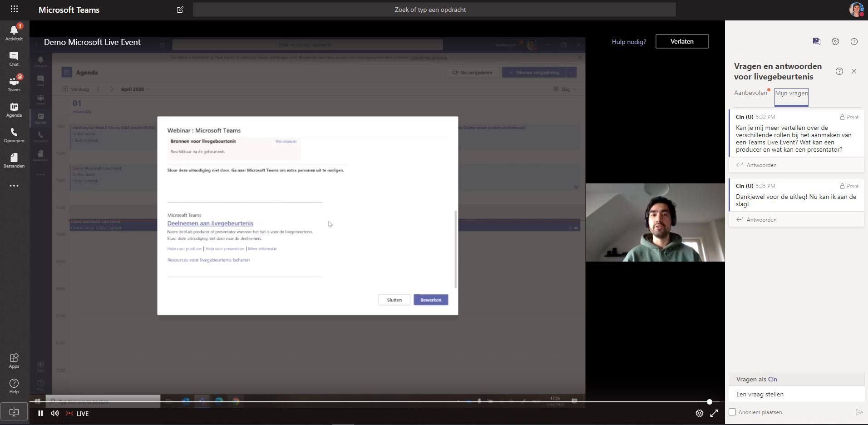Screen dimensions: 868x425
Task: Click the Nieuwe vergadering dropdown arrow
Action: (571, 72)
